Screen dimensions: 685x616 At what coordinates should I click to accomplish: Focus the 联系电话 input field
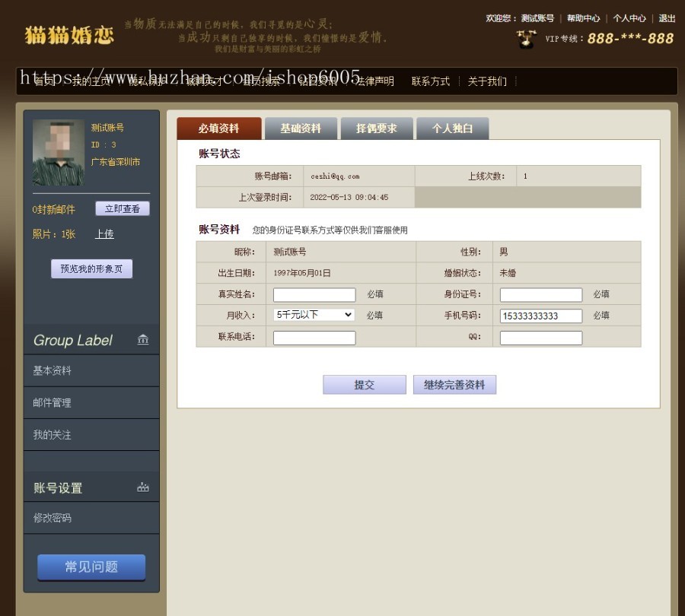pos(314,338)
